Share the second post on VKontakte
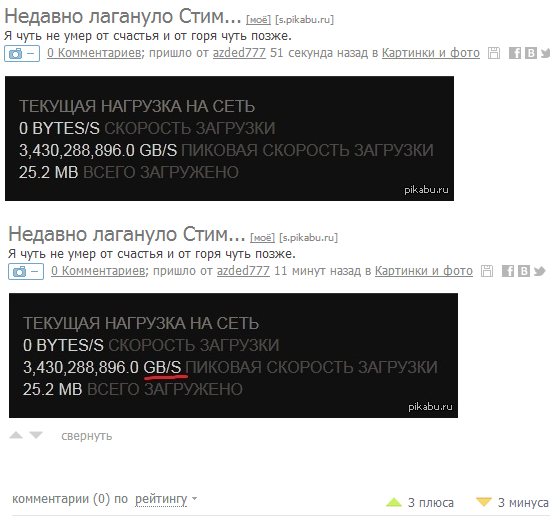 click(524, 271)
